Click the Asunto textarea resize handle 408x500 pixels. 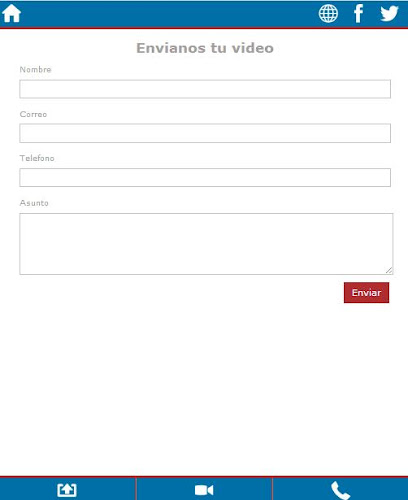(x=389, y=270)
